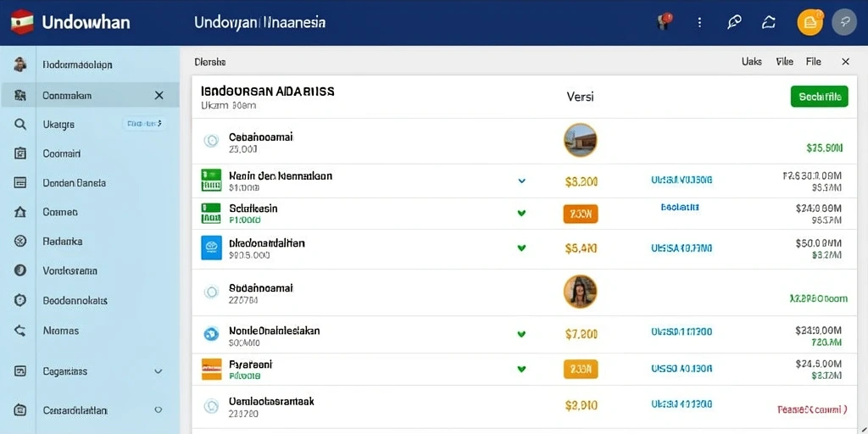Toggle the green check on Pyareeni row

point(521,368)
